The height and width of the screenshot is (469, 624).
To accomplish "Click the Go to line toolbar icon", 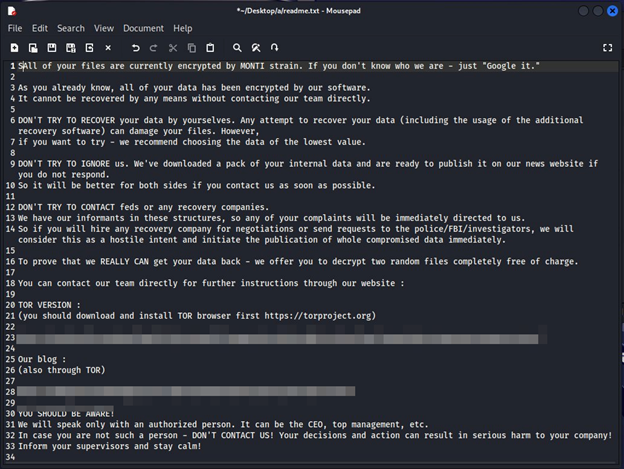I will [275, 48].
